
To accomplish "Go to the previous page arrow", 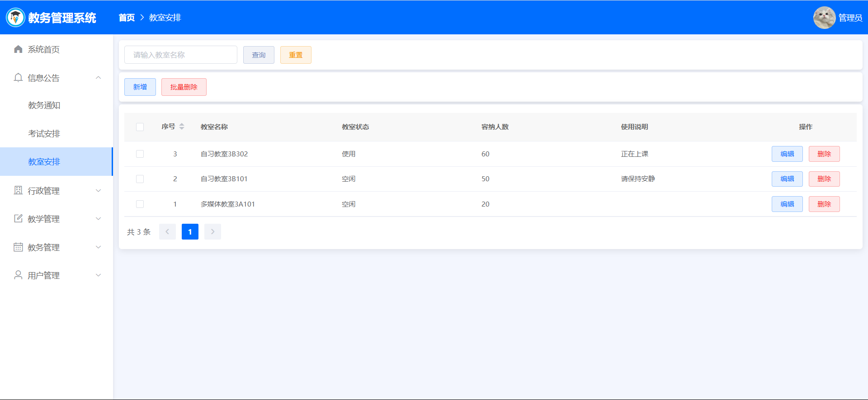I will click(x=167, y=232).
